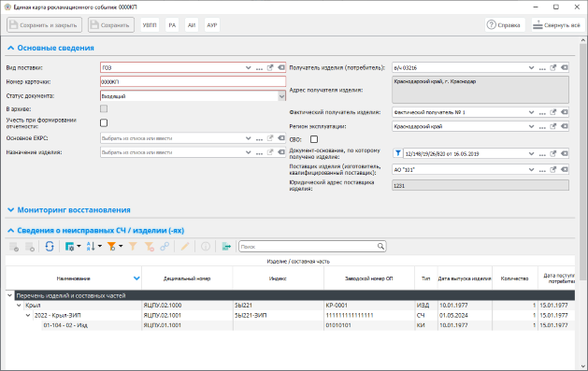Click the refresh icon in the table toolbar
Image resolution: width=588 pixels, height=371 pixels.
tap(50, 246)
